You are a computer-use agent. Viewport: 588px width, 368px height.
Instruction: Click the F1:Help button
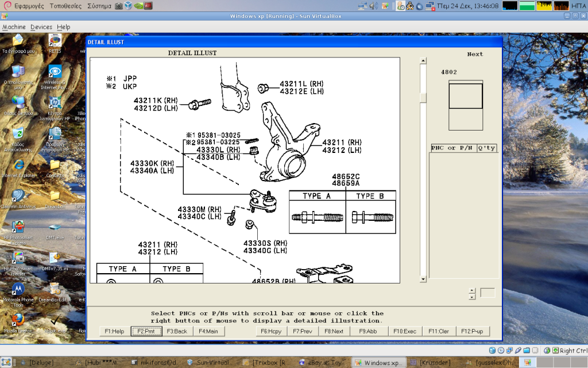pyautogui.click(x=114, y=331)
